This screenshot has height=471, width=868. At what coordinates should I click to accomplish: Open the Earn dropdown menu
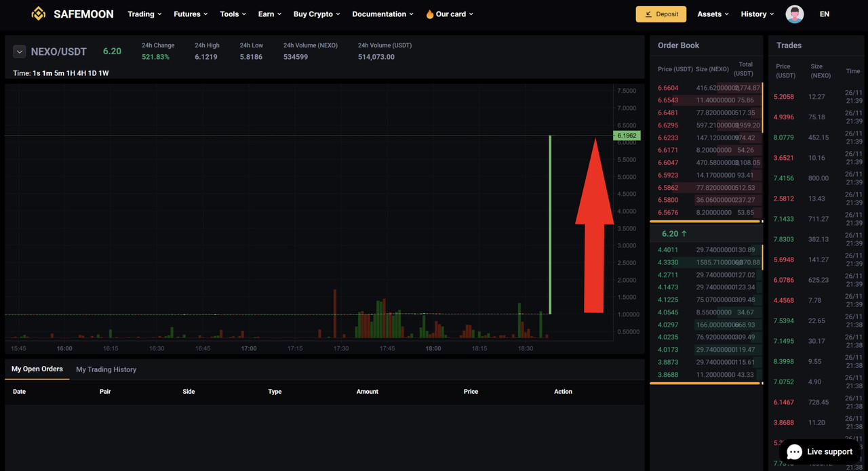coord(270,14)
